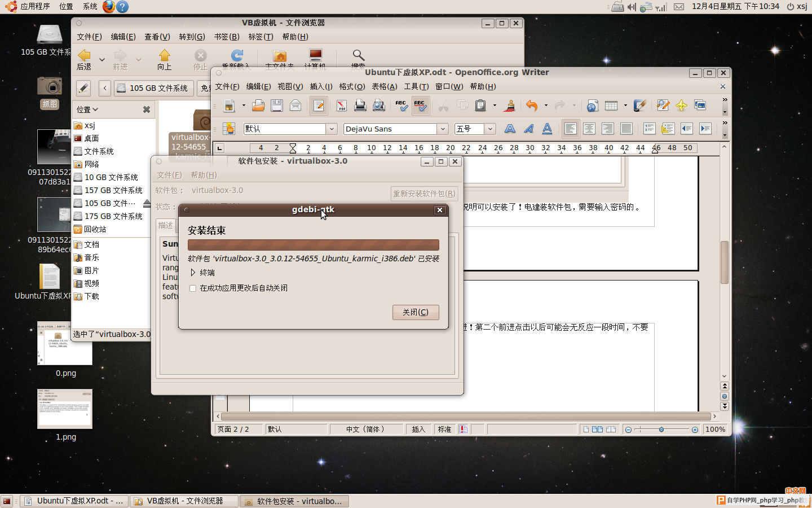This screenshot has width=812, height=508.
Task: Send document as e-mail icon
Action: (x=295, y=106)
